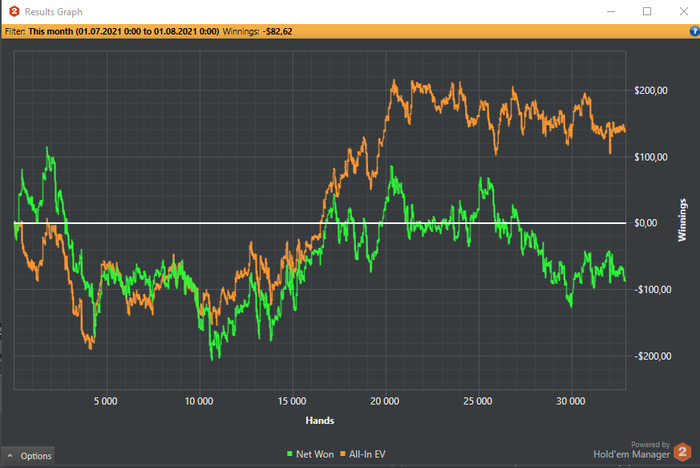Screen dimensions: 700x468
Task: Click the 20 000 hands axis label
Action: pos(385,401)
